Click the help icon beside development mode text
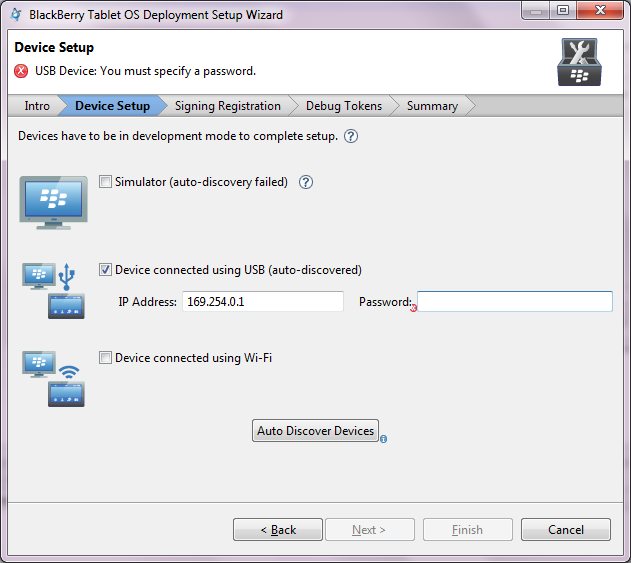The height and width of the screenshot is (563, 631). coord(351,136)
